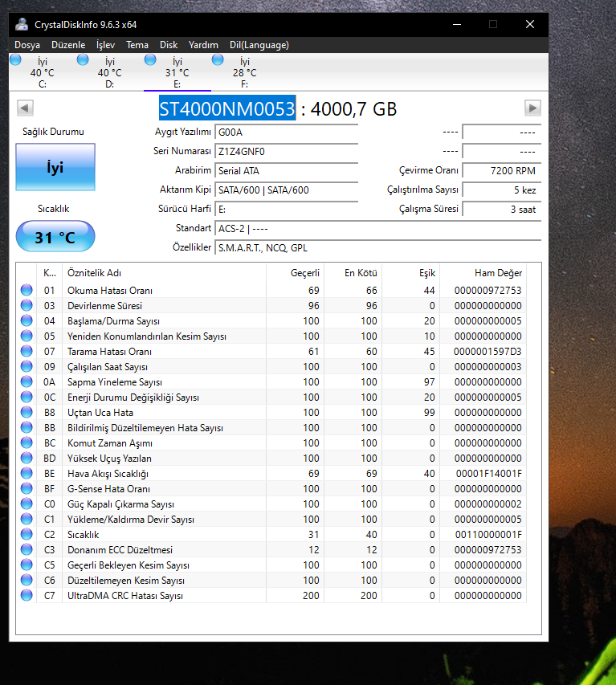Image resolution: width=616 pixels, height=685 pixels.
Task: Click the ACS-2 standard field
Action: 378,229
